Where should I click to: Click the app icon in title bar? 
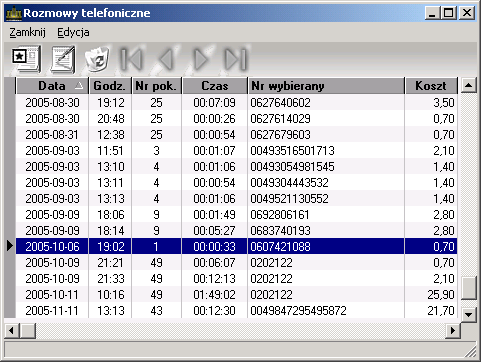[14, 13]
